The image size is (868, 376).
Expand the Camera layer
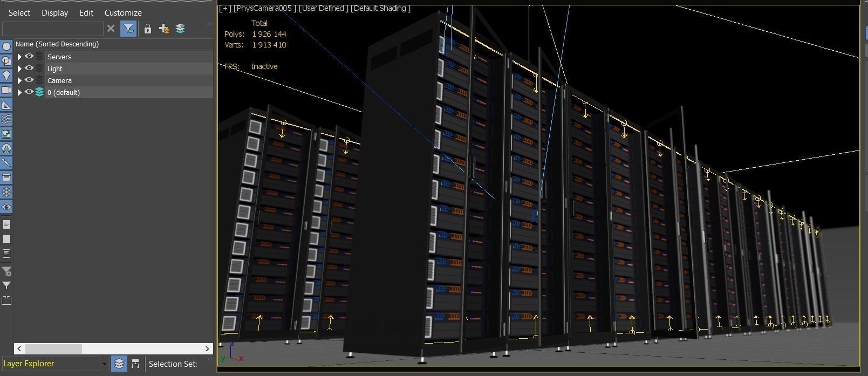(x=19, y=80)
